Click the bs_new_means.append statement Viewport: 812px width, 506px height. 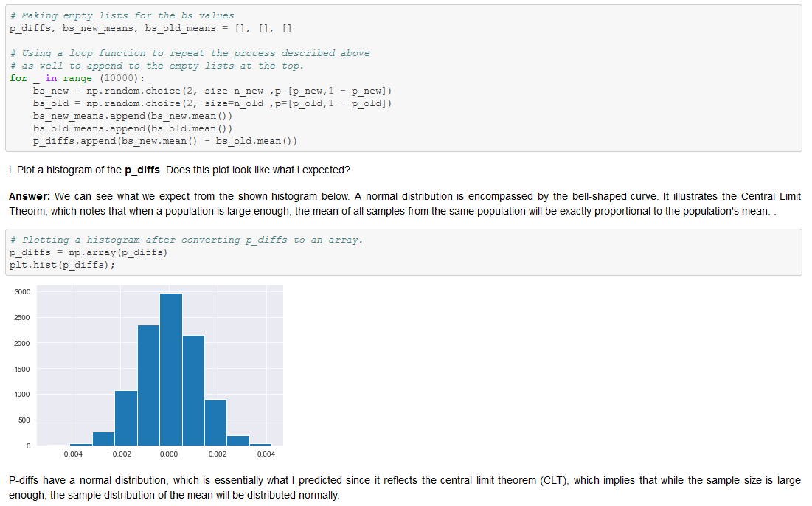point(133,115)
